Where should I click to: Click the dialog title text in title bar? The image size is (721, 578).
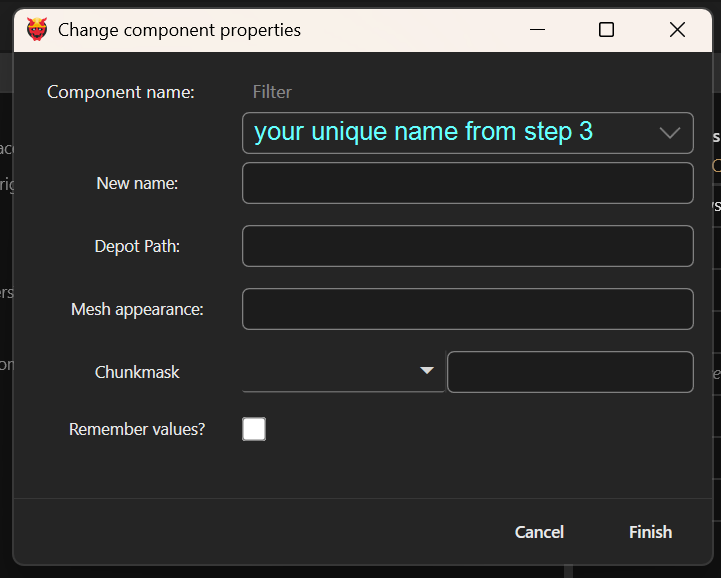tap(179, 30)
